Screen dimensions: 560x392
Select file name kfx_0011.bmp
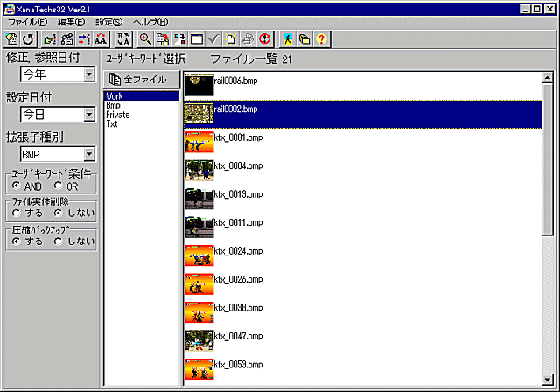[x=238, y=222]
